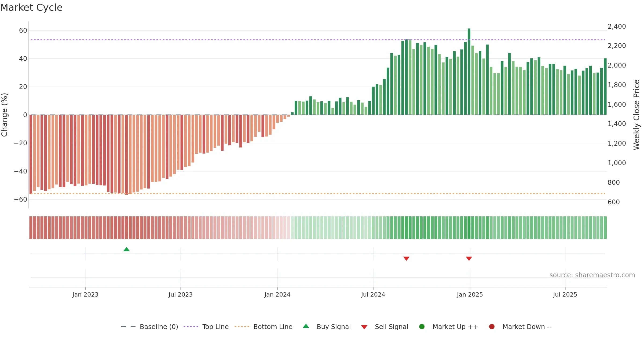This screenshot has width=644, height=362.
Task: Click the Jan 2024 x-axis label
Action: pyautogui.click(x=277, y=295)
